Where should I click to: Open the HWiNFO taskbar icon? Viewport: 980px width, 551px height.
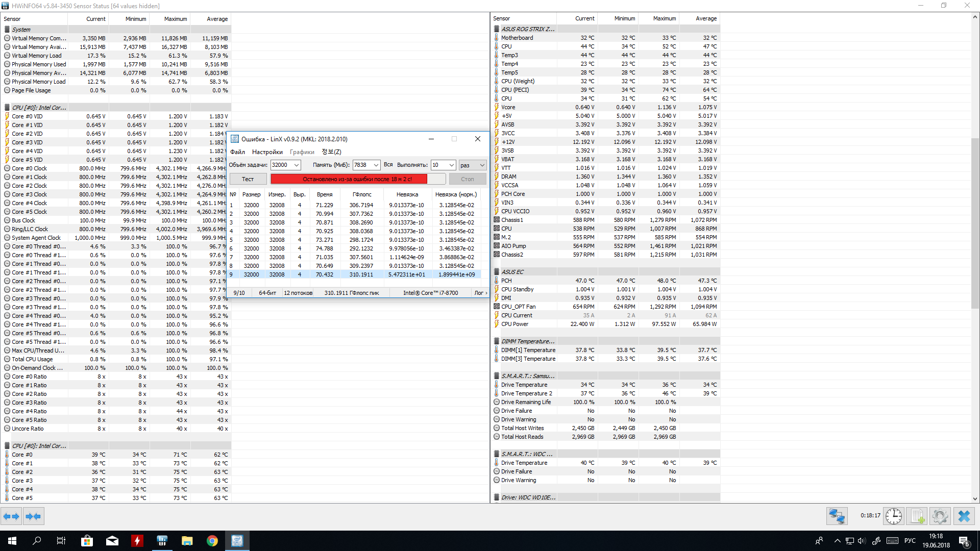[x=162, y=541]
